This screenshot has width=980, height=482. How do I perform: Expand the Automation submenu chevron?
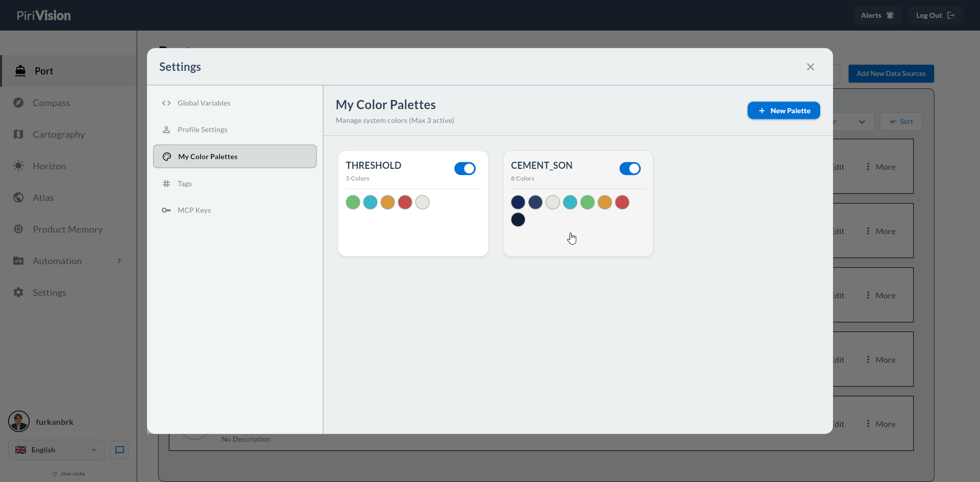tap(119, 261)
